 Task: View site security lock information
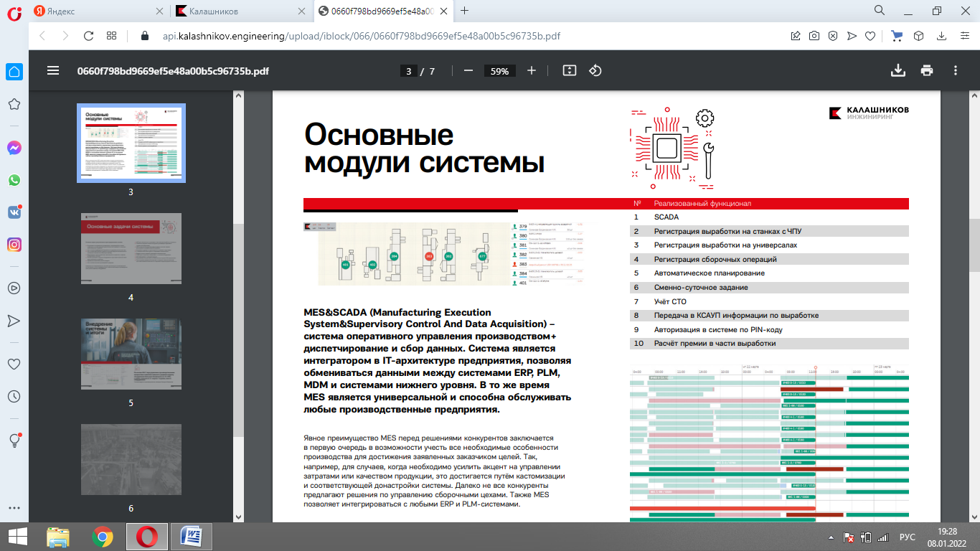[145, 36]
